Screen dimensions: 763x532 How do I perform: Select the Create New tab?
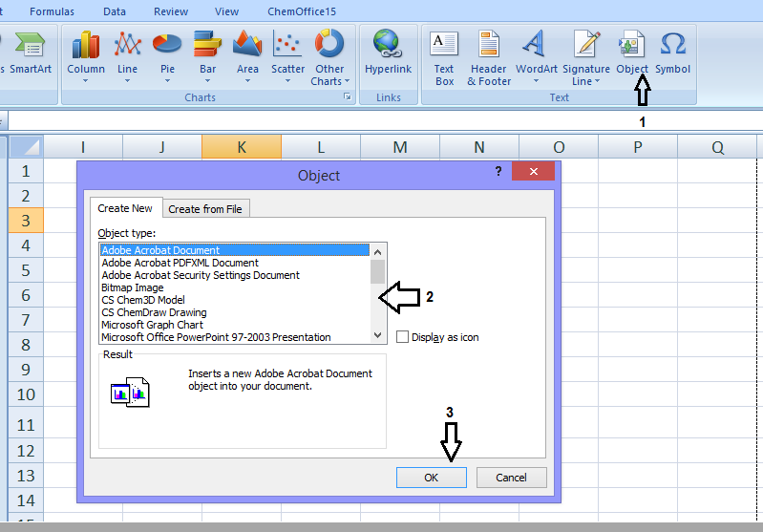point(125,208)
